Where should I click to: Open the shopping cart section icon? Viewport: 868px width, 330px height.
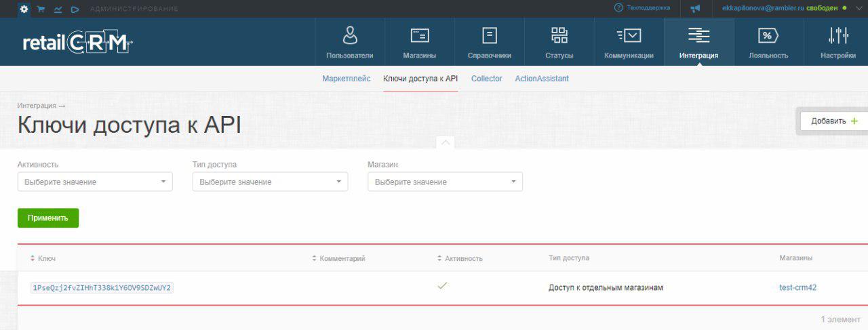pos(41,9)
